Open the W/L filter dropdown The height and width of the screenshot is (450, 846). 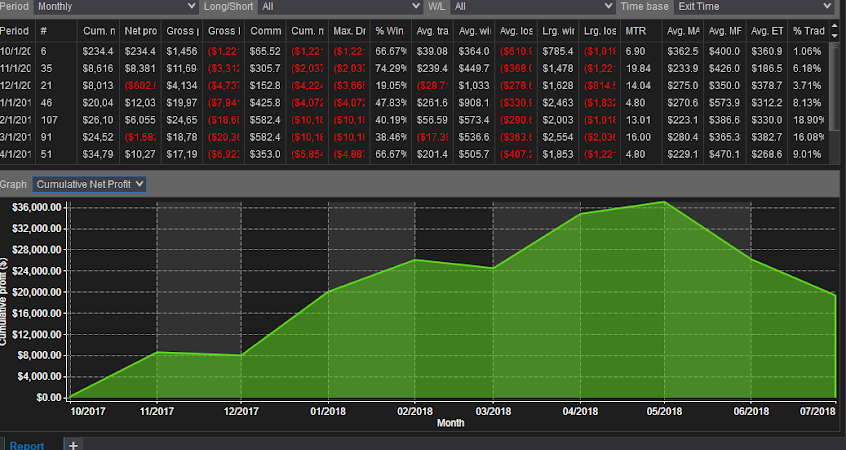point(534,6)
